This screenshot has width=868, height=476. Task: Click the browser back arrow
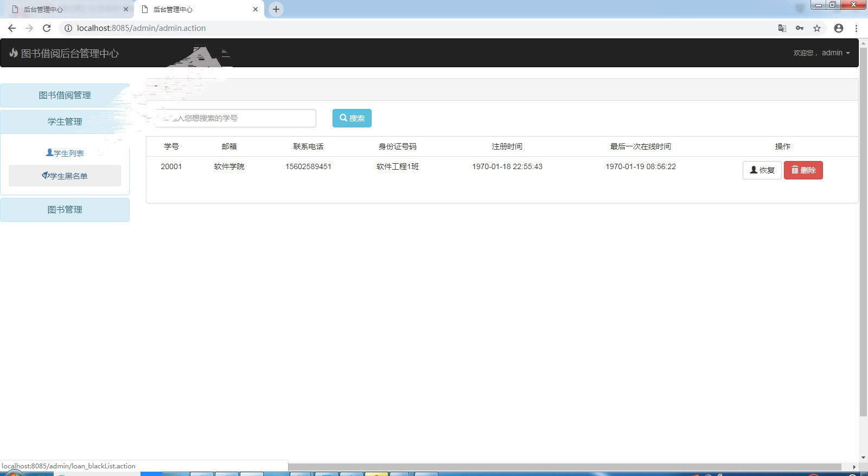click(12, 28)
